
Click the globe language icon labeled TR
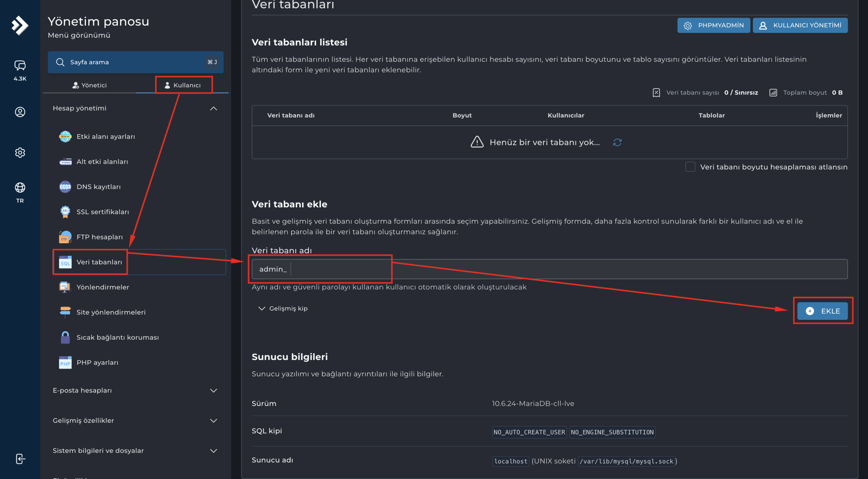coord(20,188)
